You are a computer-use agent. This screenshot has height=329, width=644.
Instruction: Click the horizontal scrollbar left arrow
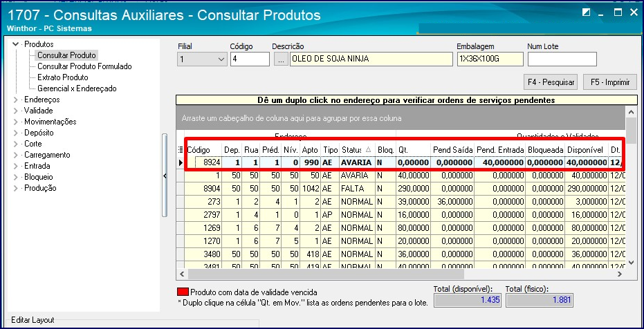182,274
